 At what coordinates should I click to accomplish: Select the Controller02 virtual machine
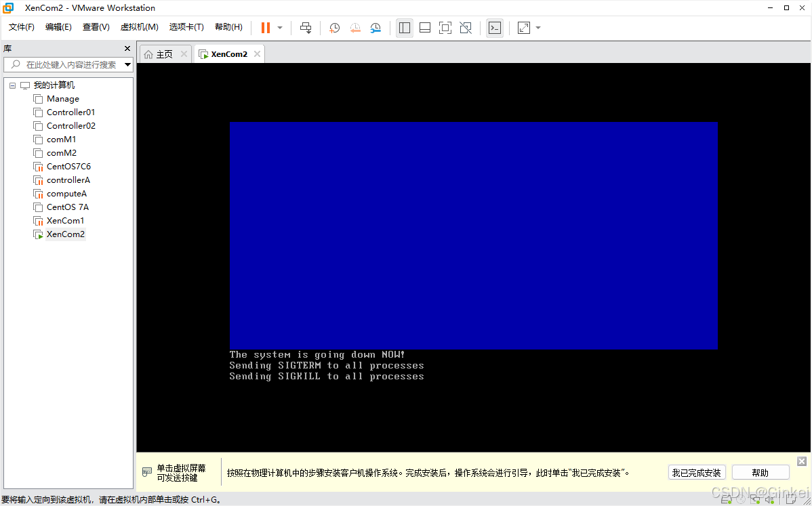[71, 126]
